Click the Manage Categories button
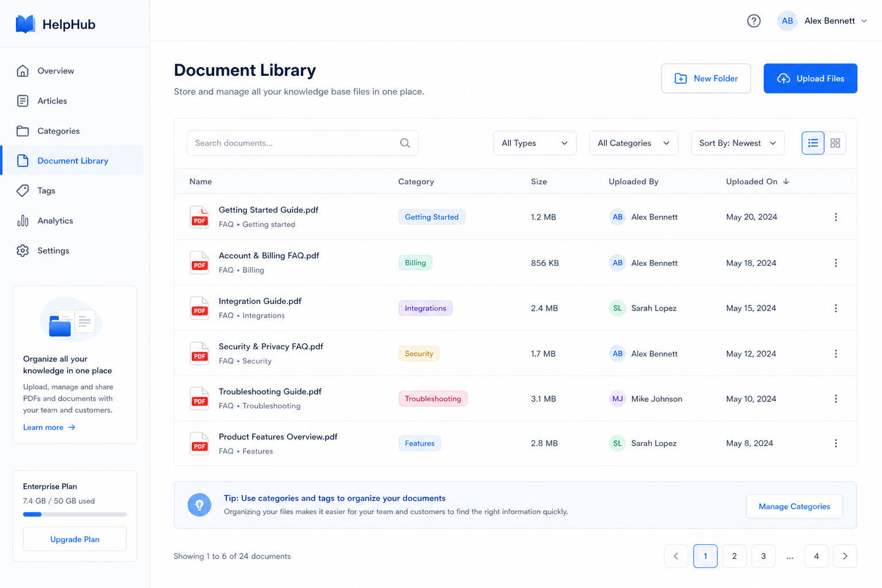This screenshot has height=588, width=882. pyautogui.click(x=794, y=506)
